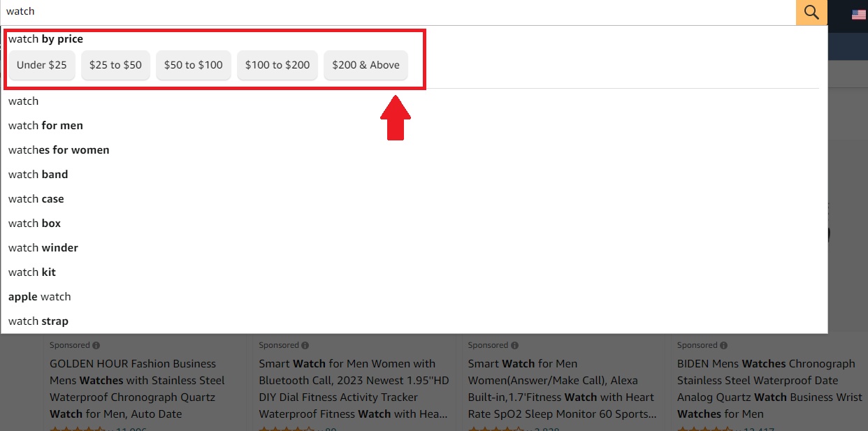Select the "apple watch" suggestion

pos(414,297)
